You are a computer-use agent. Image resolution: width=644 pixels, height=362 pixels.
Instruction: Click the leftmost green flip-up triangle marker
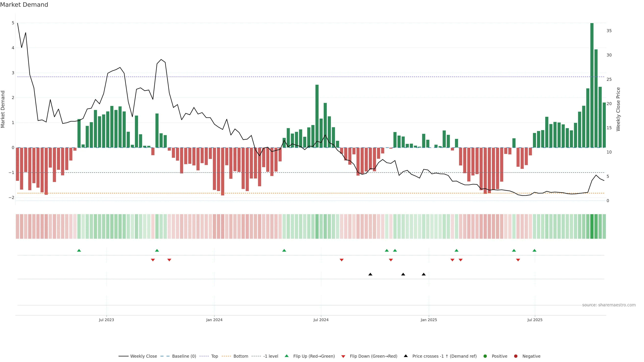click(79, 250)
